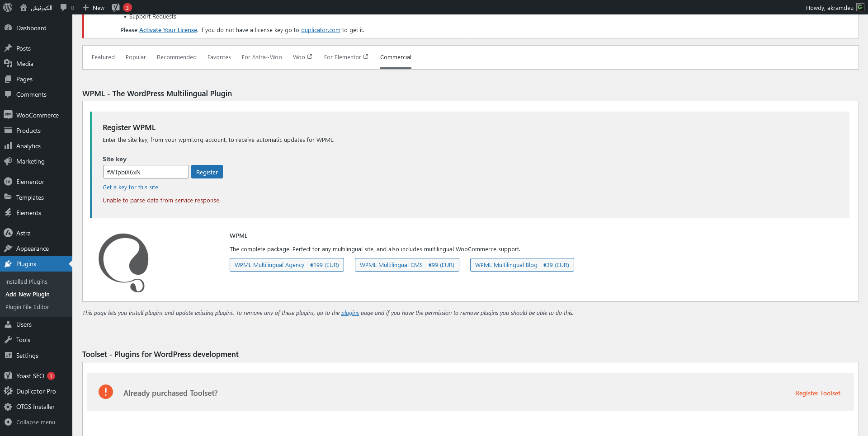Viewport: 868px width, 436px height.
Task: Open the For Elementor external tab
Action: point(346,57)
